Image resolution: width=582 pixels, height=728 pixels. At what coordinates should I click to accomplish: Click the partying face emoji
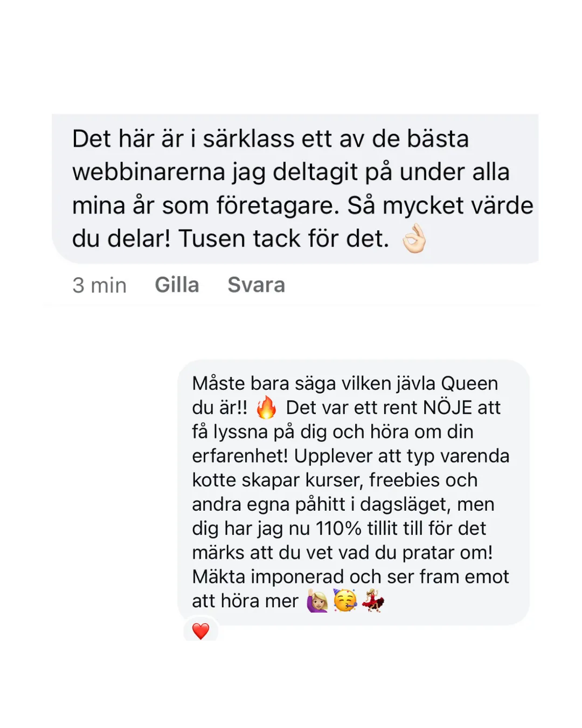345,601
